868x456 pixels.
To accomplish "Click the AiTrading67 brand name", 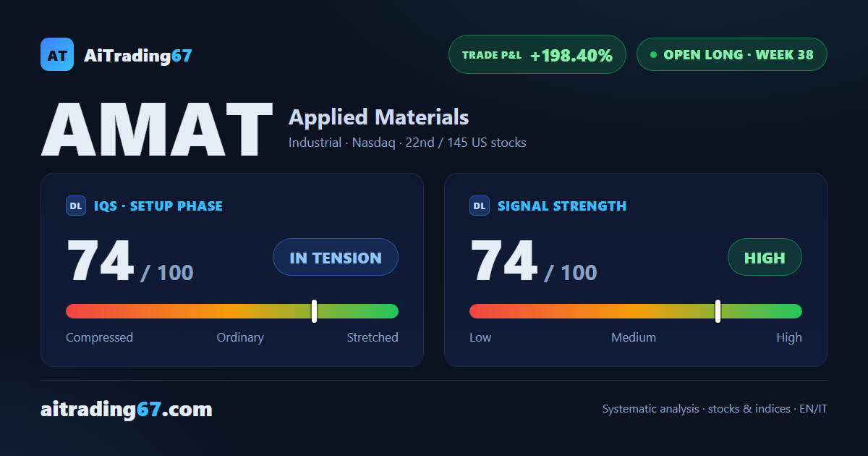I will click(138, 55).
